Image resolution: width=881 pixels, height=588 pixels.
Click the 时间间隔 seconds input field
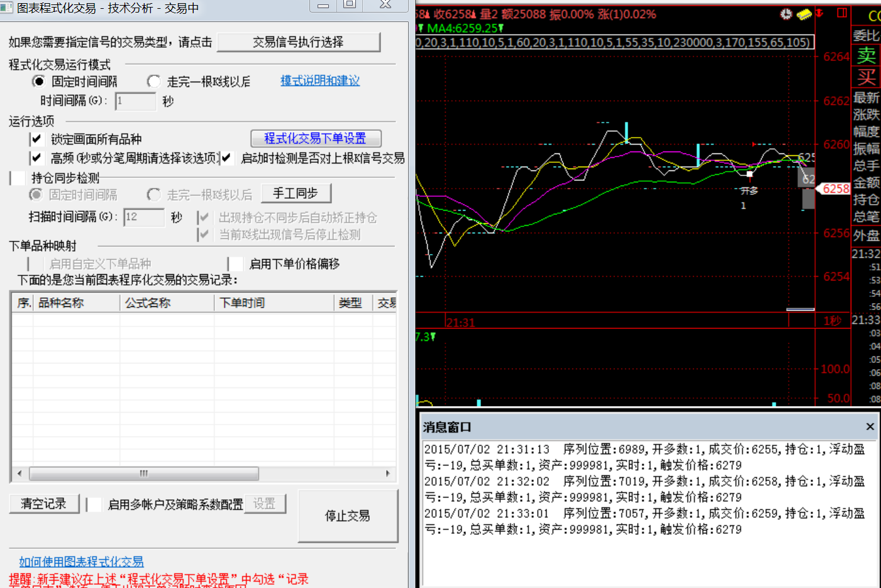pyautogui.click(x=135, y=101)
